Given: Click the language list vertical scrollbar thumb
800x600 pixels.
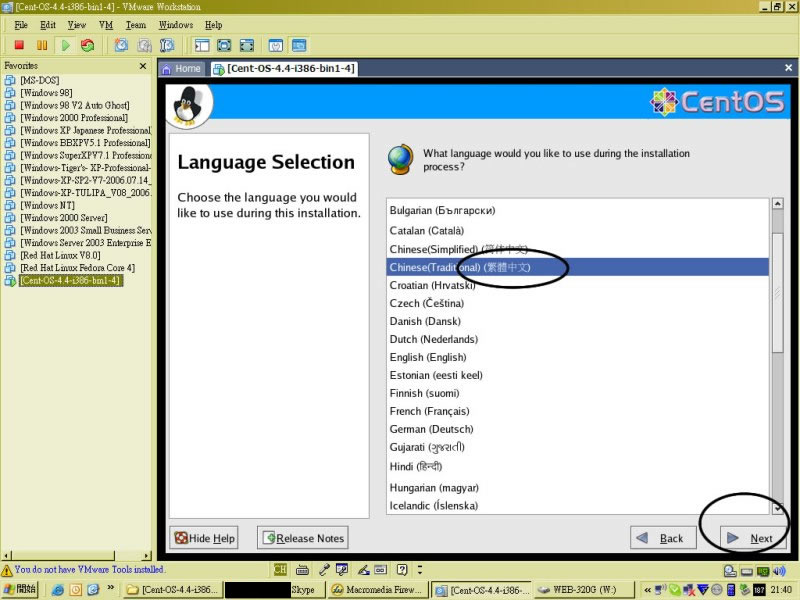Looking at the screenshot, I should tap(778, 292).
